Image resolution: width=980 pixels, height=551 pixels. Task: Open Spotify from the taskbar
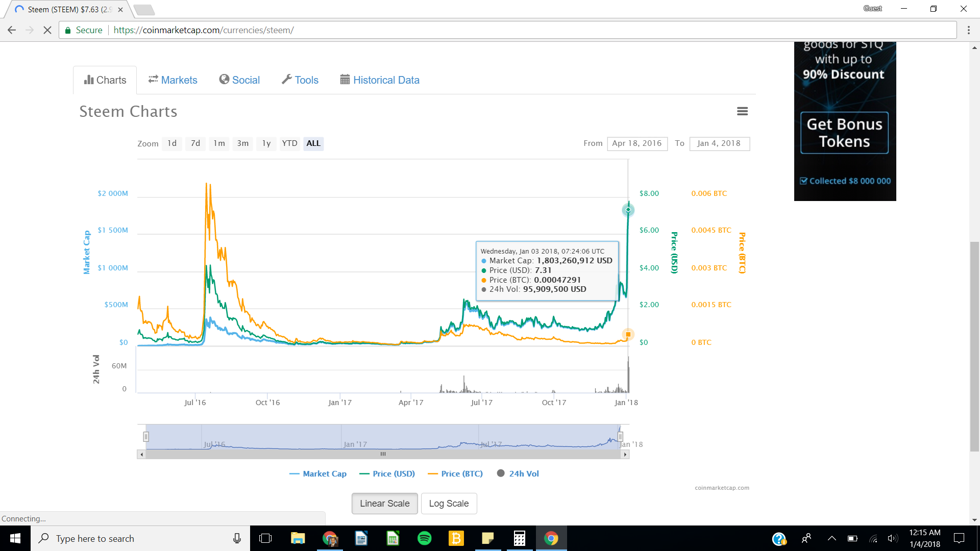[424, 538]
